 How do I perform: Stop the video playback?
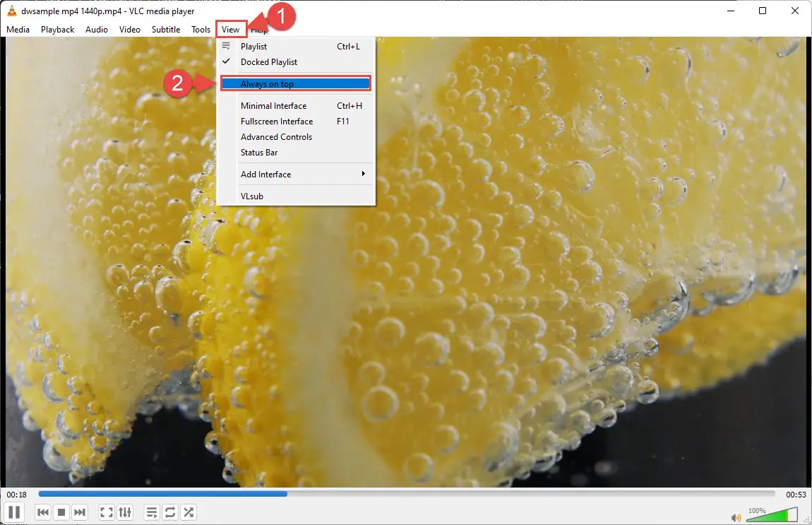point(61,512)
